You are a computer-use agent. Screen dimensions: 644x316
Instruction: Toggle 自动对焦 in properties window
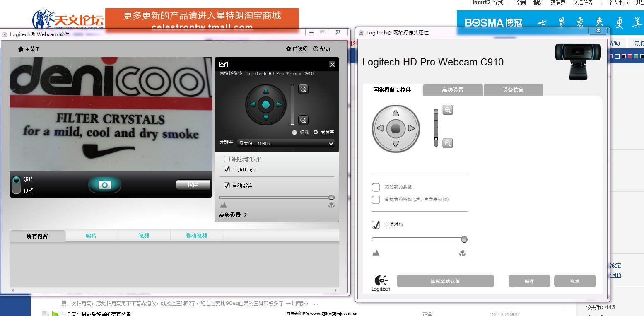point(376,224)
